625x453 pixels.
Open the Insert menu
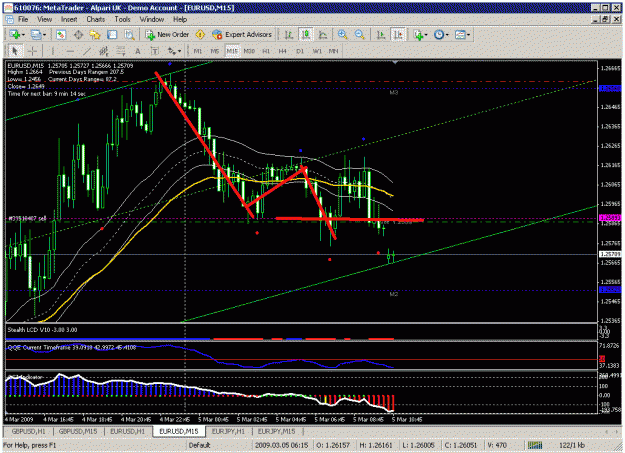pyautogui.click(x=69, y=19)
